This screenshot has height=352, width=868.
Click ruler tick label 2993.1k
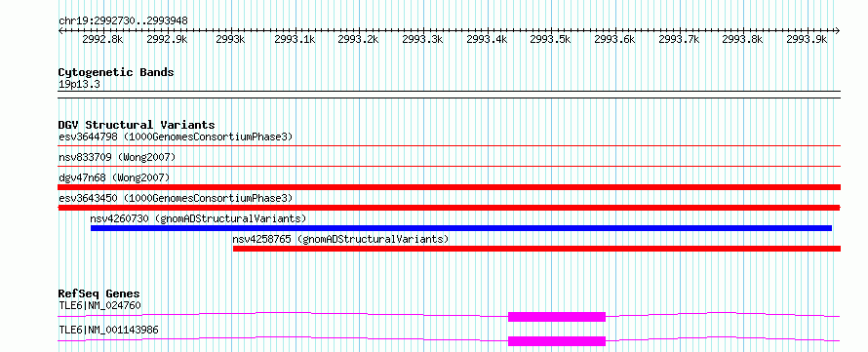[x=296, y=40]
